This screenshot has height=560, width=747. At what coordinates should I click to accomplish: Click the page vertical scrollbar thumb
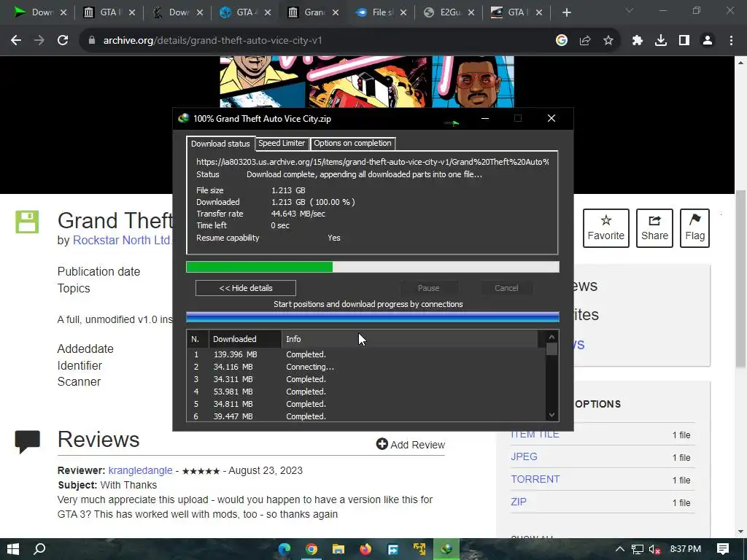[x=740, y=279]
